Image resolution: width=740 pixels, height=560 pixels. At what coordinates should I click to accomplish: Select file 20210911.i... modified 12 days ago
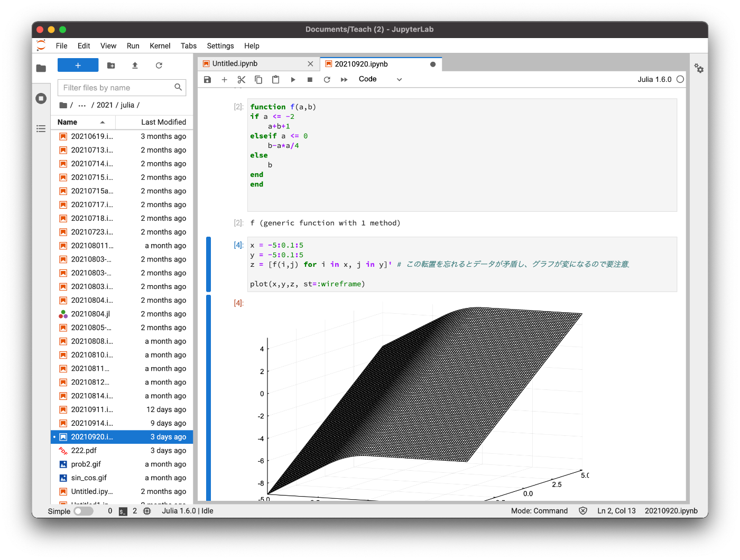tap(122, 409)
